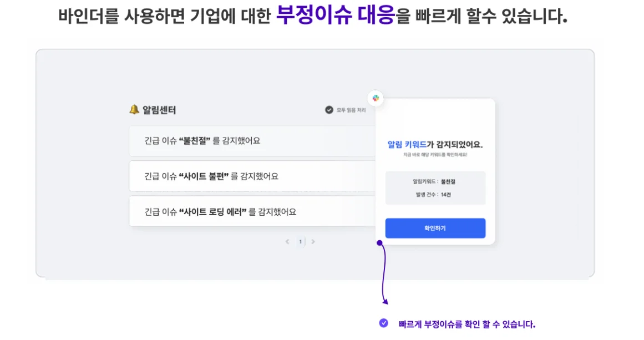Viewport: 644px width, 340px height.
Task: Click the 모두 읽음 처리 text label
Action: coord(351,110)
